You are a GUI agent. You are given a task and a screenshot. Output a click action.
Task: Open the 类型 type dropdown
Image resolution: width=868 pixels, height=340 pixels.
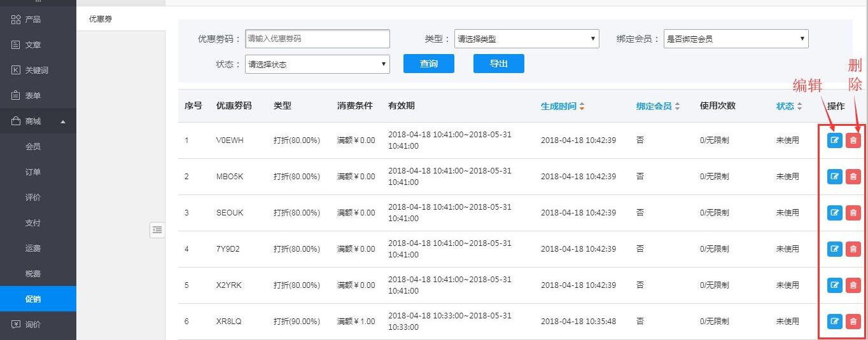pos(526,39)
